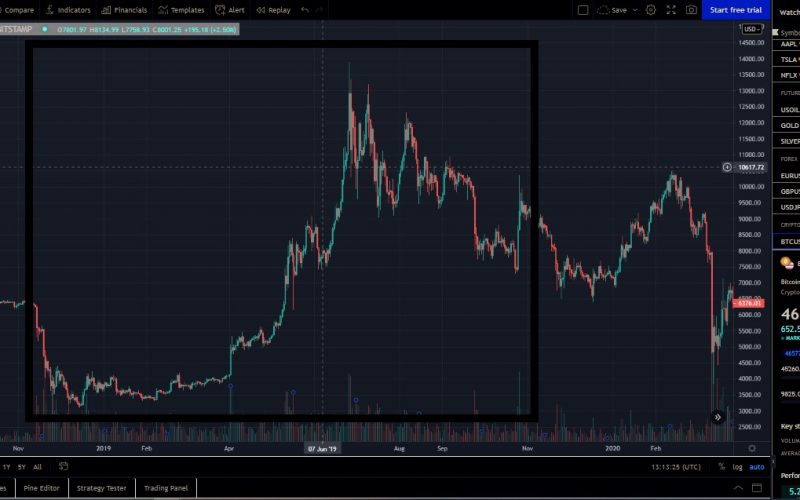Switch to Pine Editor tab
The image size is (800, 500).
coord(43,488)
